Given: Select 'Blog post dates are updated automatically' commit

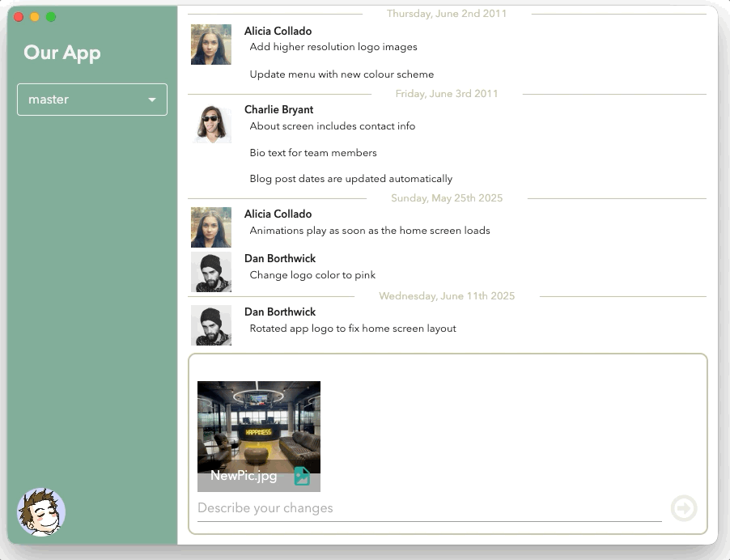Looking at the screenshot, I should [x=351, y=179].
